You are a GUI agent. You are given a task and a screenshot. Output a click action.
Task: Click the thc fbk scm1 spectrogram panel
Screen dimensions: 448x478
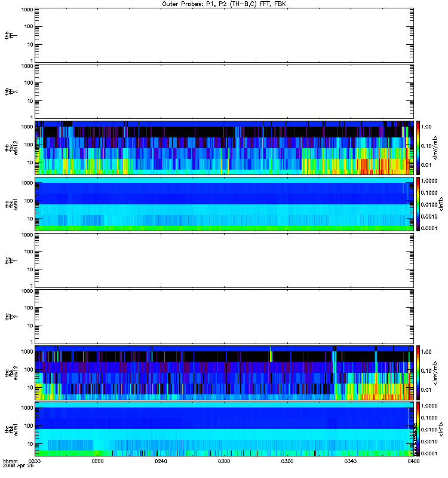coord(225,429)
